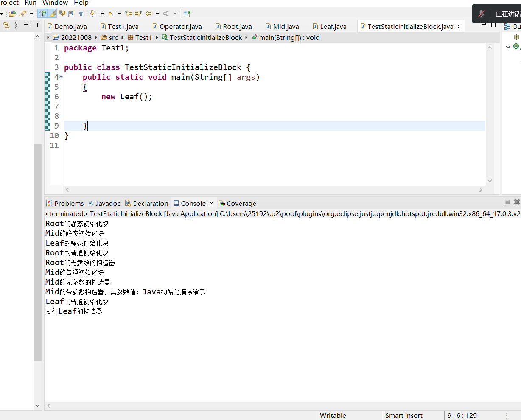The width and height of the screenshot is (521, 420).
Task: Expand breadcrumb arrow before src
Action: 96,37
